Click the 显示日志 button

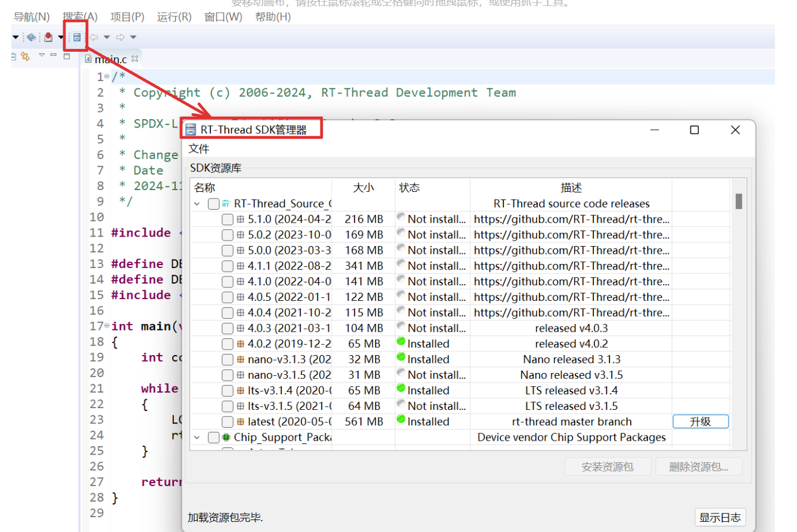[720, 517]
